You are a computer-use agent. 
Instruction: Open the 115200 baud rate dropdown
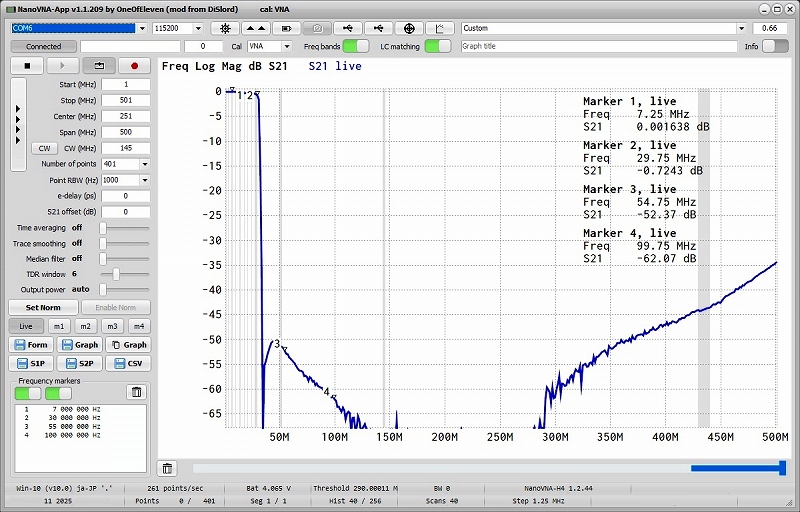pyautogui.click(x=196, y=28)
